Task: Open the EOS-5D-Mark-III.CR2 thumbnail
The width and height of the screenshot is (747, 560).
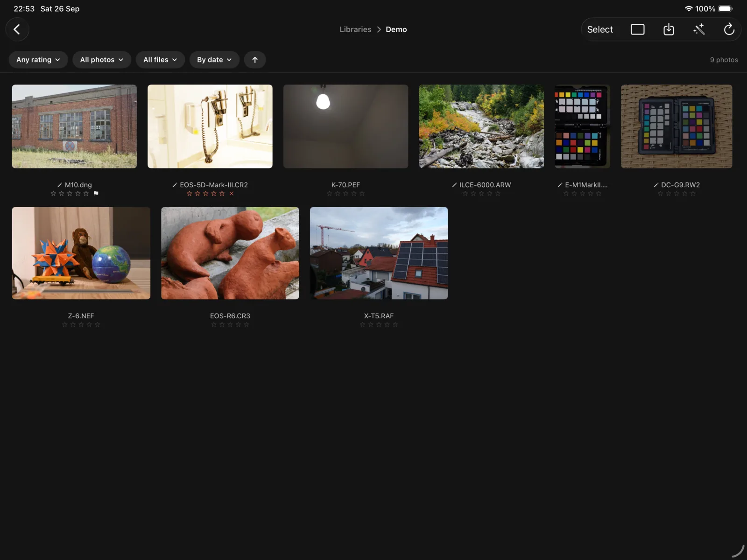Action: [x=210, y=126]
